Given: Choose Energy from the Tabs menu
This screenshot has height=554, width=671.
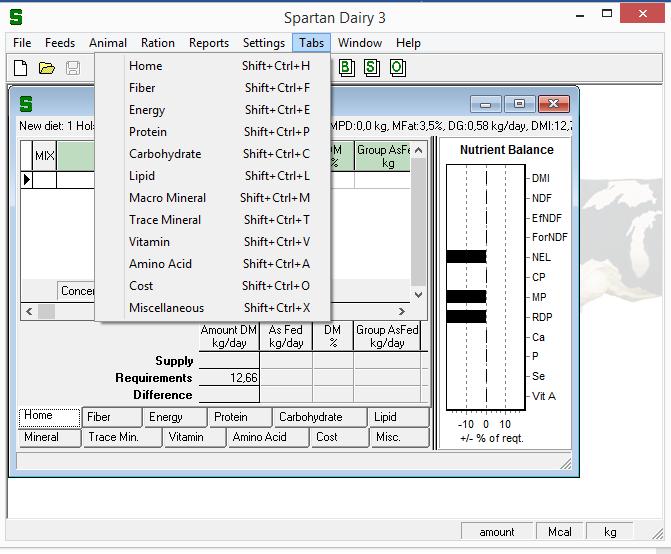Looking at the screenshot, I should coord(213,110).
